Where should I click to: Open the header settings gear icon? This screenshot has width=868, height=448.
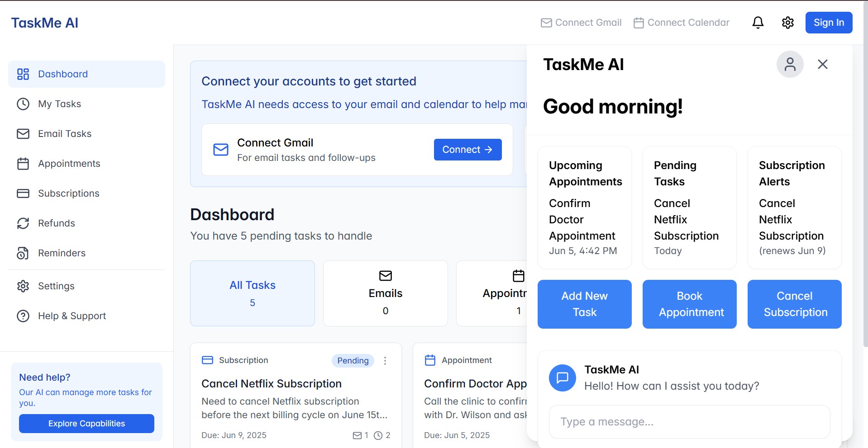coord(788,23)
